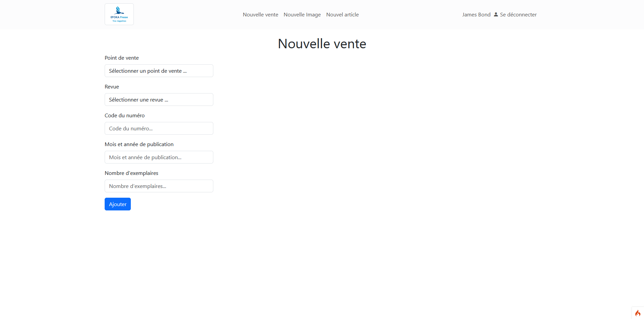
Task: Log out via Se déconnecter
Action: [518, 14]
